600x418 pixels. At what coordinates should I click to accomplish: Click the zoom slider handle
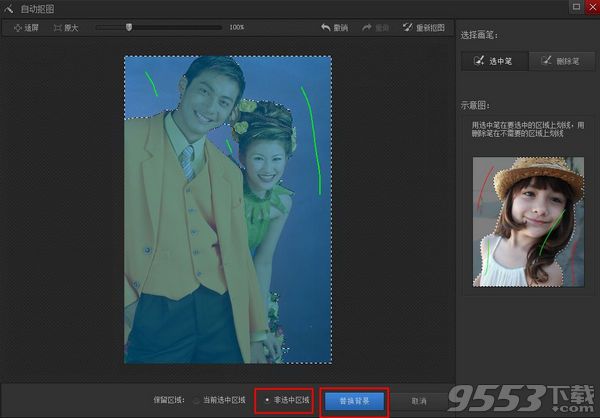tap(129, 27)
